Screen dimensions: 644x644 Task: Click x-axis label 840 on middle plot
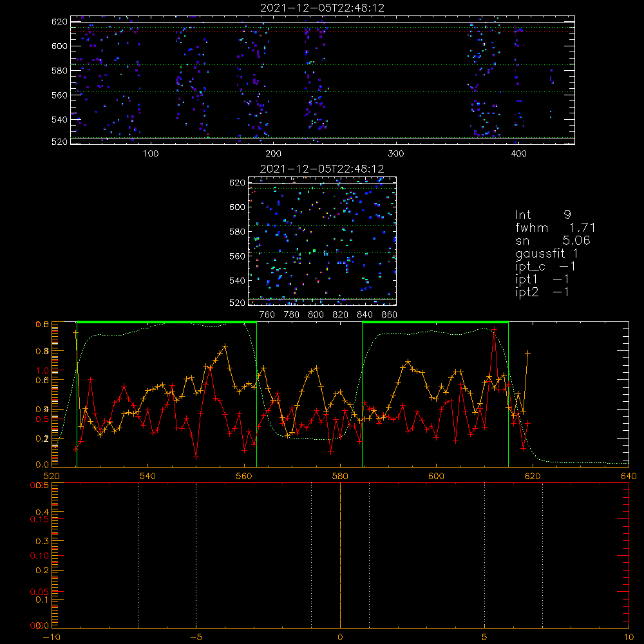(x=365, y=315)
